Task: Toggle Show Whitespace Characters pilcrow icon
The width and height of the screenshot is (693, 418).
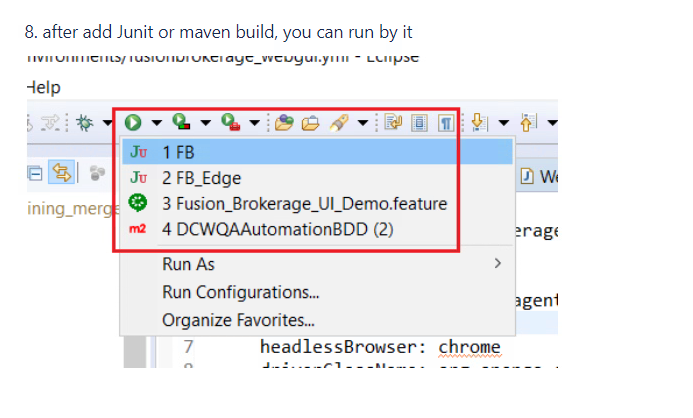Action: click(x=446, y=123)
